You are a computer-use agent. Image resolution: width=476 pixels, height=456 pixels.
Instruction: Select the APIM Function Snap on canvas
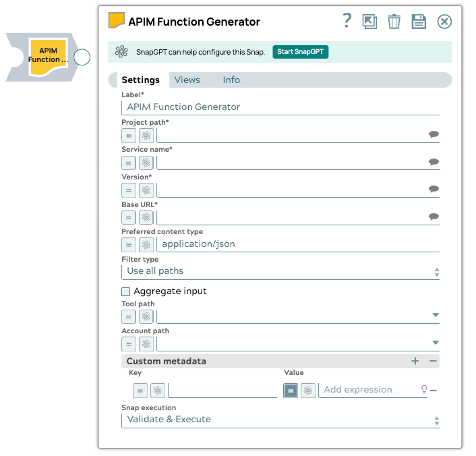(x=48, y=56)
